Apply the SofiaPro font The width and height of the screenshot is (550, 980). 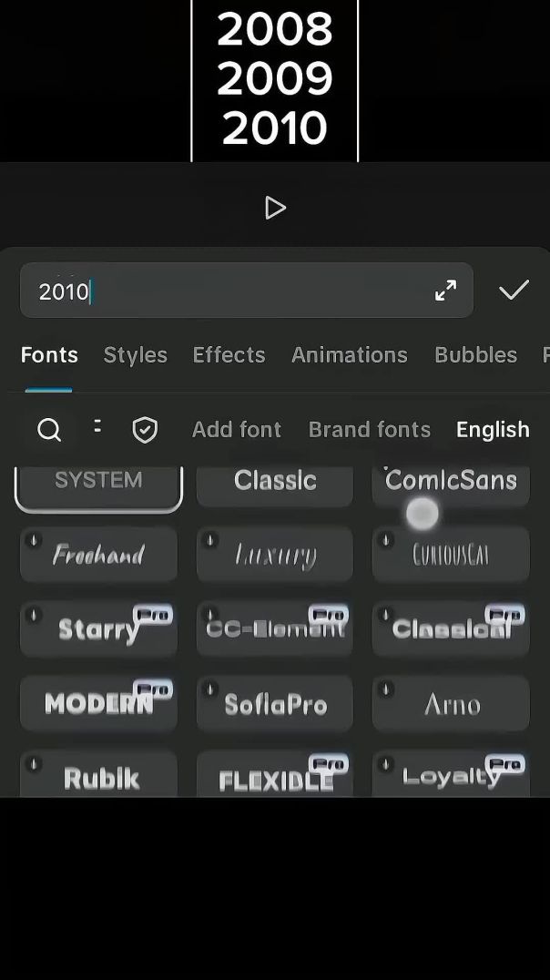click(275, 704)
